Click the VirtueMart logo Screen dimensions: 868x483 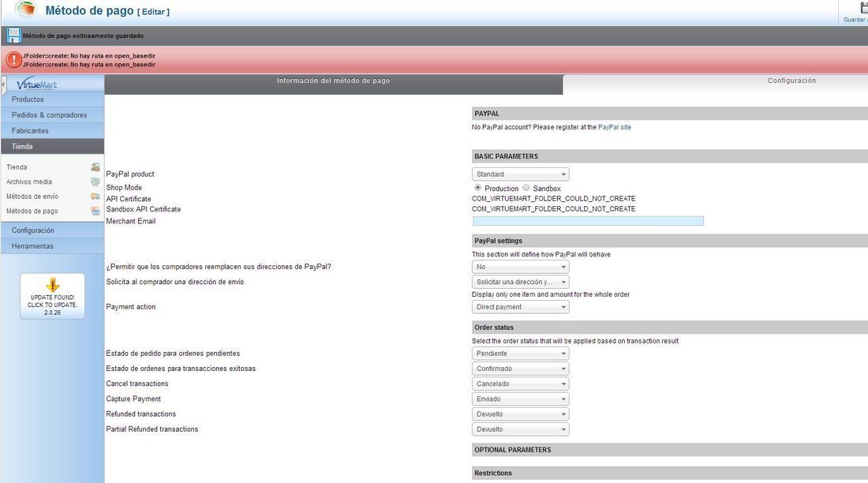(36, 84)
